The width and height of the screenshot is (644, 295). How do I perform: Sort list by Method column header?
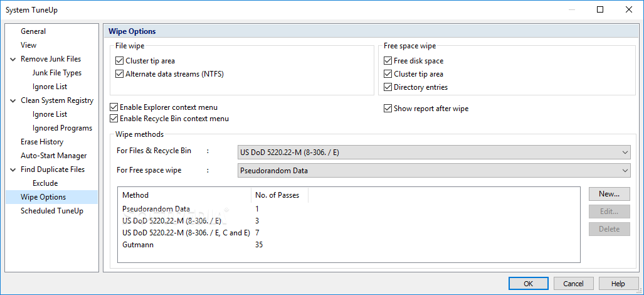pyautogui.click(x=184, y=195)
